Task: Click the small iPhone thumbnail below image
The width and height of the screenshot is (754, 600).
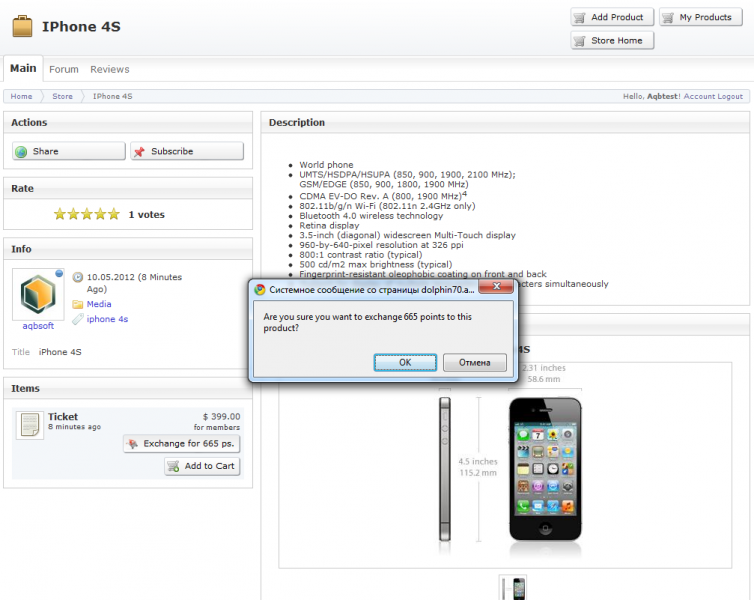Action: (513, 588)
